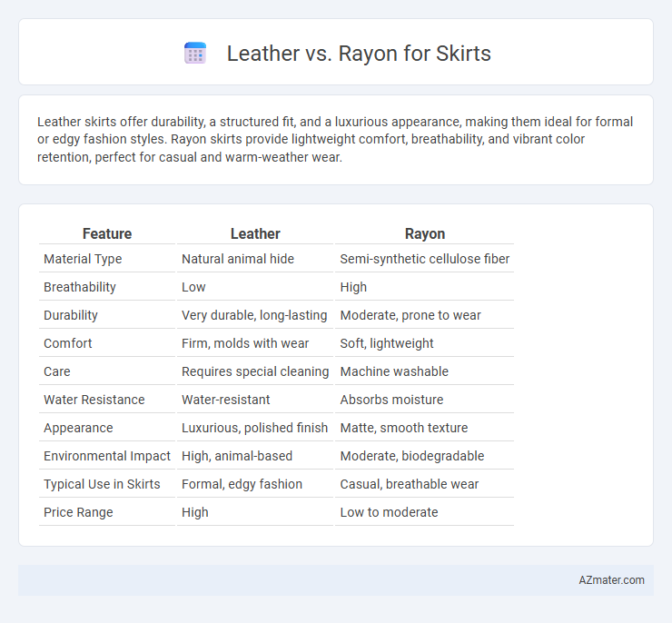Select the 'Appearance' row label

pyautogui.click(x=78, y=428)
